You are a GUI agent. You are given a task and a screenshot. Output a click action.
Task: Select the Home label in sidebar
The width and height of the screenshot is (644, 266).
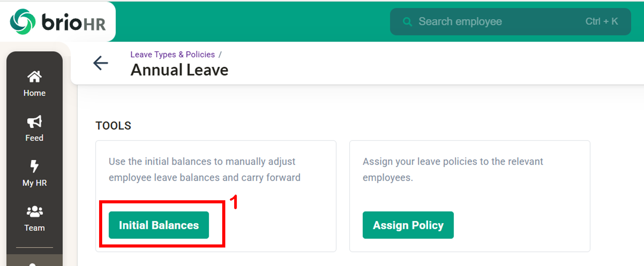(x=34, y=93)
